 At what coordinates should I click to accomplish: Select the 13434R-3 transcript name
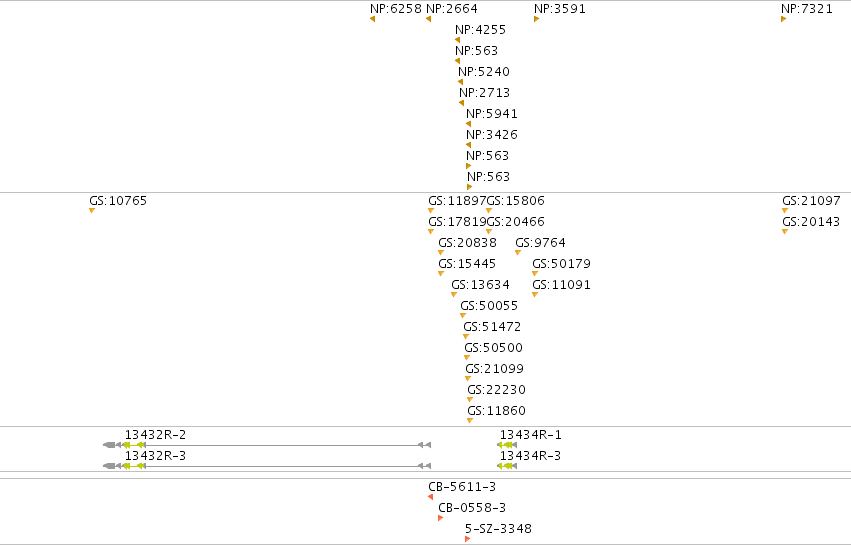pos(530,455)
